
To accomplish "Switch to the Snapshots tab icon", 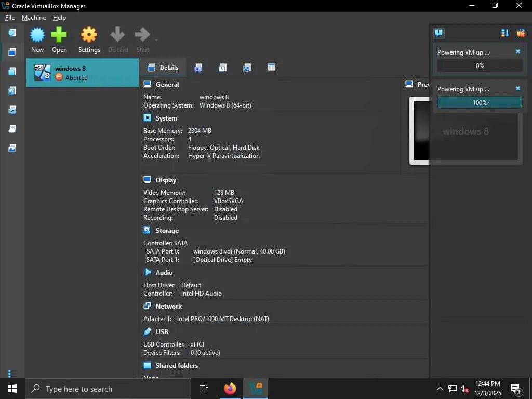I will [x=198, y=68].
